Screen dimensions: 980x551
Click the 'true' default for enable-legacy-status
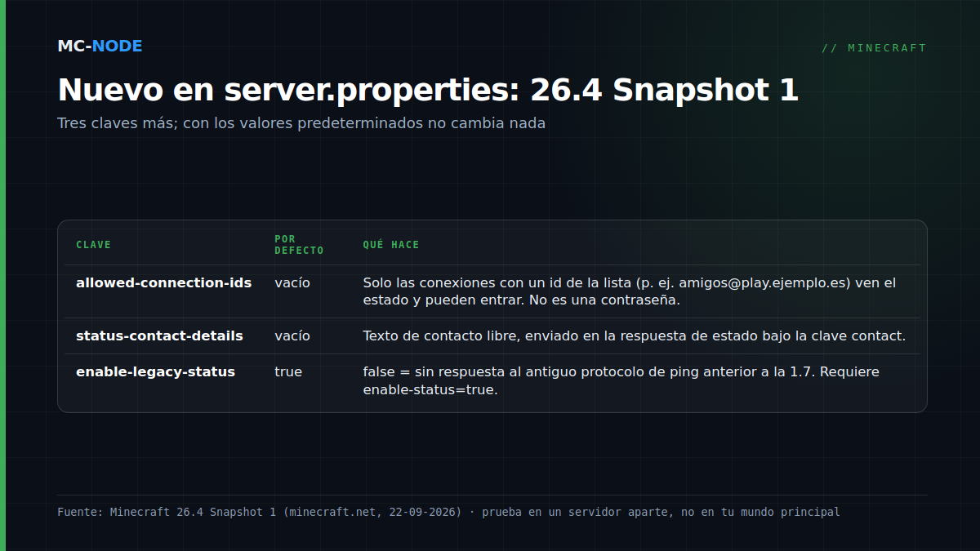[288, 372]
